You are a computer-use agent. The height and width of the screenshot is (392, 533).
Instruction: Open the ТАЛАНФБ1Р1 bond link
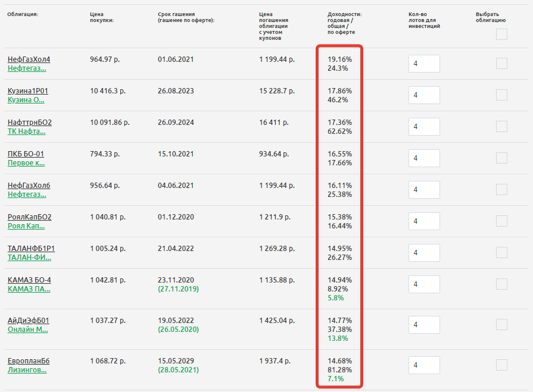click(31, 249)
